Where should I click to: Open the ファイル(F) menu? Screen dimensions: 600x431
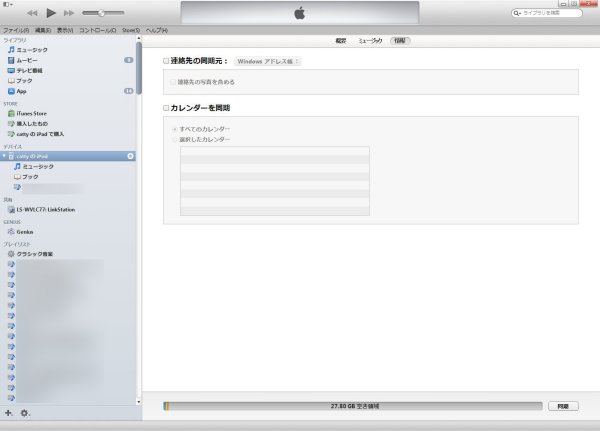click(x=16, y=30)
